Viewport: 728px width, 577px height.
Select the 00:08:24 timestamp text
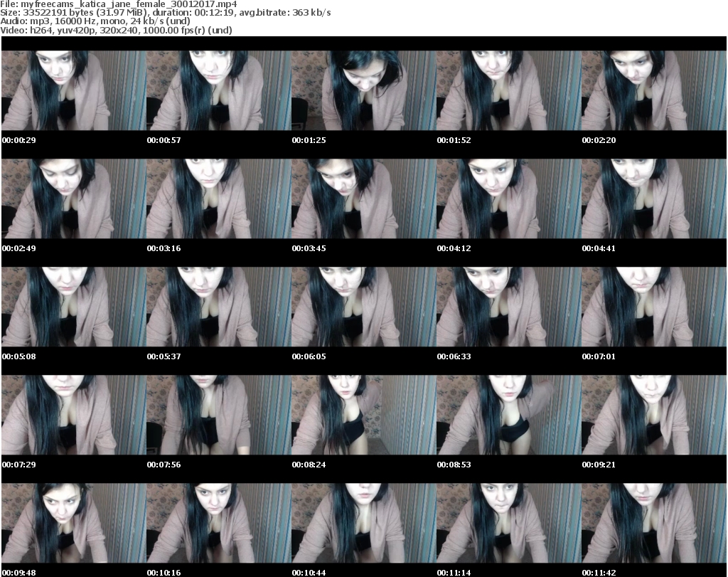tap(309, 465)
